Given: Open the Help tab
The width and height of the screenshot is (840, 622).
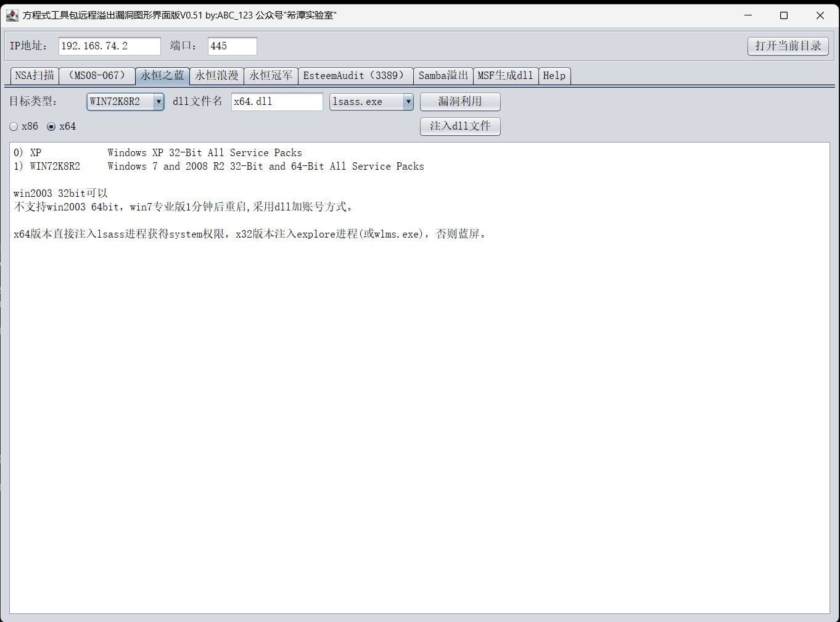Looking at the screenshot, I should (x=553, y=75).
